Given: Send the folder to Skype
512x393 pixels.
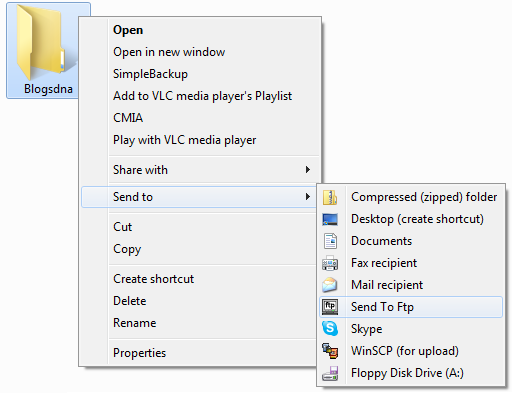Looking at the screenshot, I should coord(411,329).
